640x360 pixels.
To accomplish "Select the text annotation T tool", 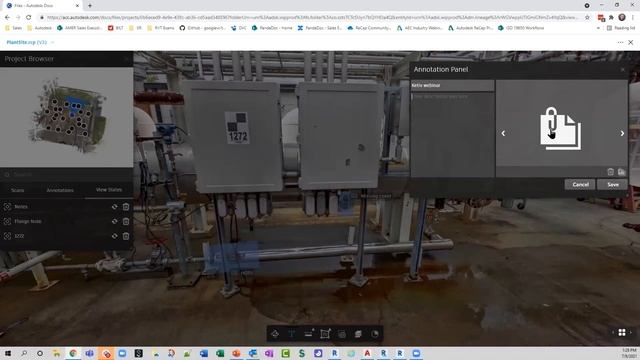I will point(291,334).
